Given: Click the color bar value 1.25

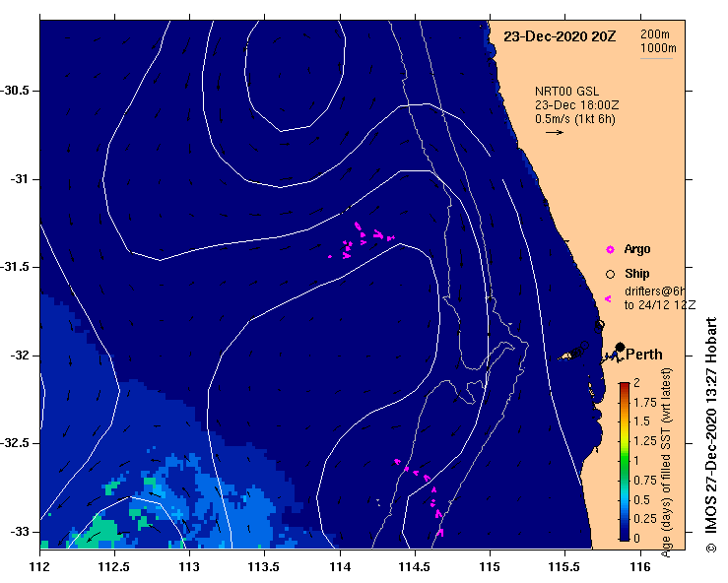Looking at the screenshot, I should point(645,441).
